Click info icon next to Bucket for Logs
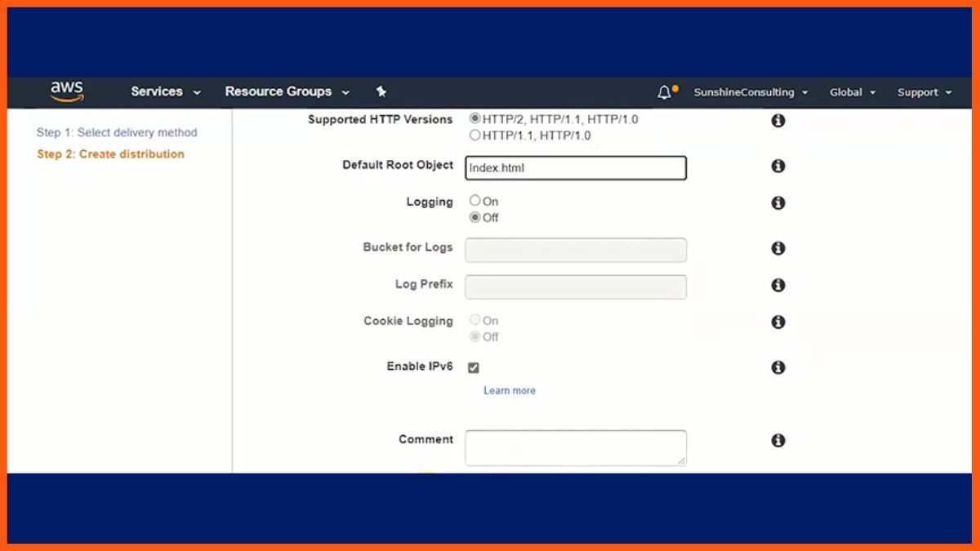 pyautogui.click(x=778, y=248)
